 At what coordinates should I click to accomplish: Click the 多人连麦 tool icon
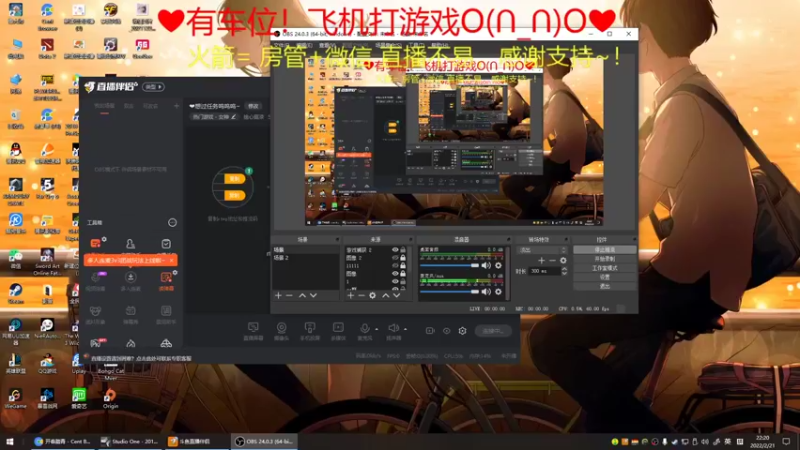(131, 280)
